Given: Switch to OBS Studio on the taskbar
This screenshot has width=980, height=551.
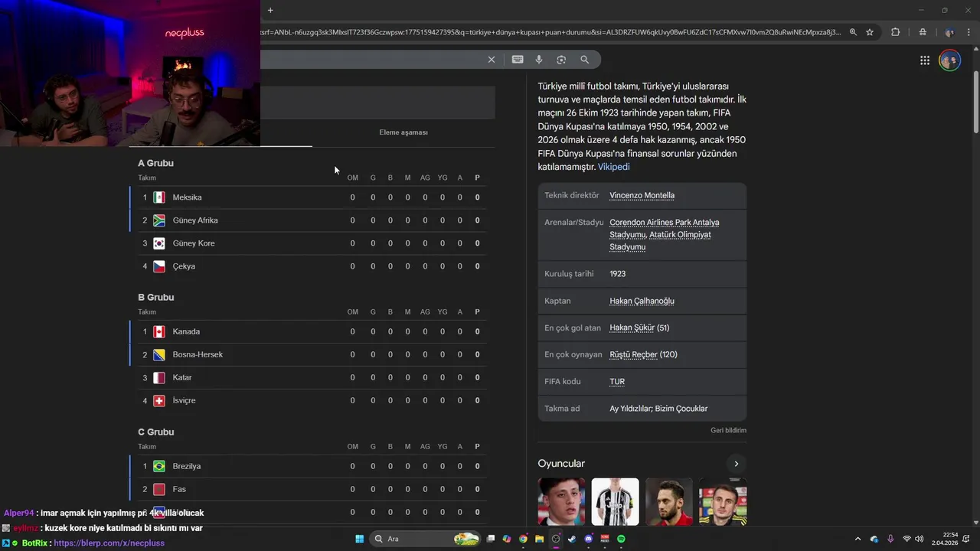Looking at the screenshot, I should [556, 539].
